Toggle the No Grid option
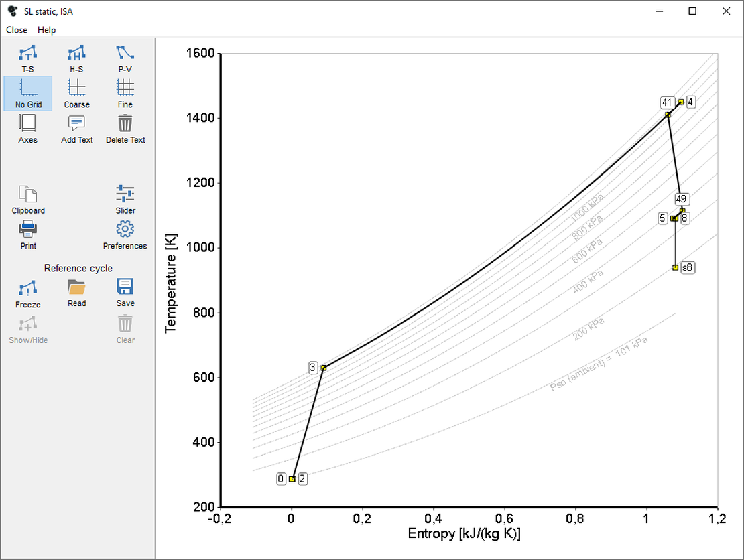The width and height of the screenshot is (744, 560). (x=28, y=88)
